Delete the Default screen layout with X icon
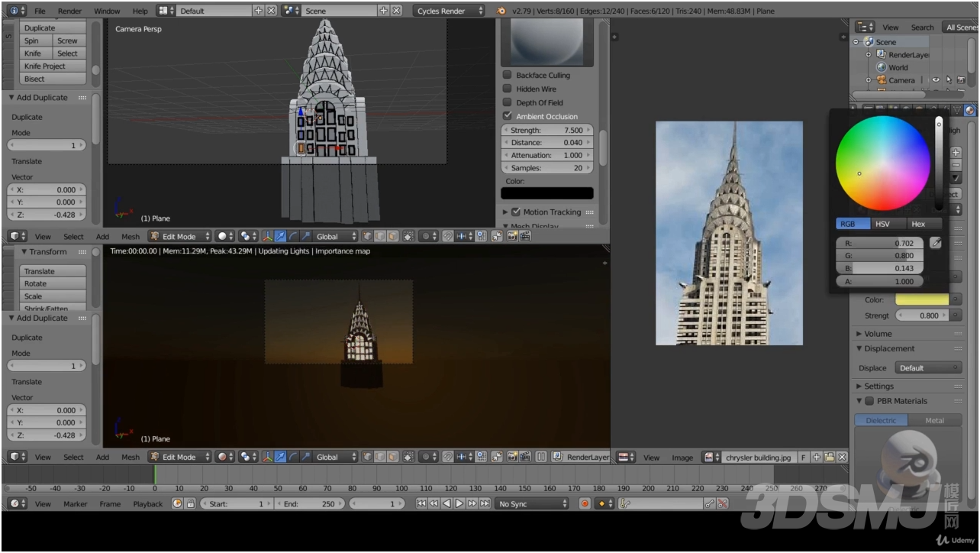This screenshot has width=980, height=553. [270, 11]
